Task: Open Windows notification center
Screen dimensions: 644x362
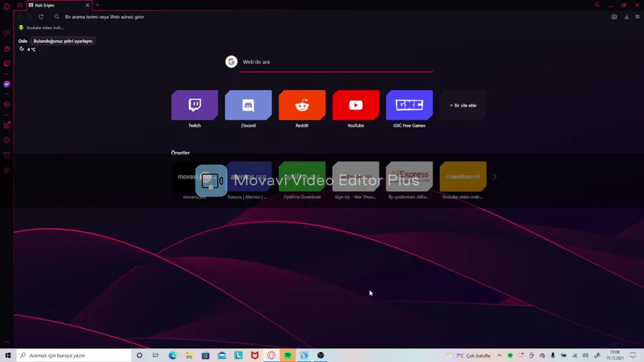Action: [633, 356]
